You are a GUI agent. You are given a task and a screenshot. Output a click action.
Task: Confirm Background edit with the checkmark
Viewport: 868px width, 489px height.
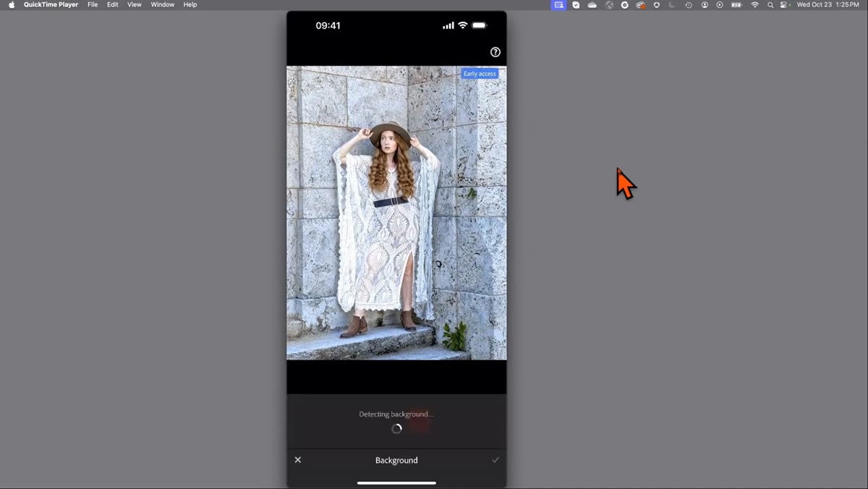pos(495,460)
